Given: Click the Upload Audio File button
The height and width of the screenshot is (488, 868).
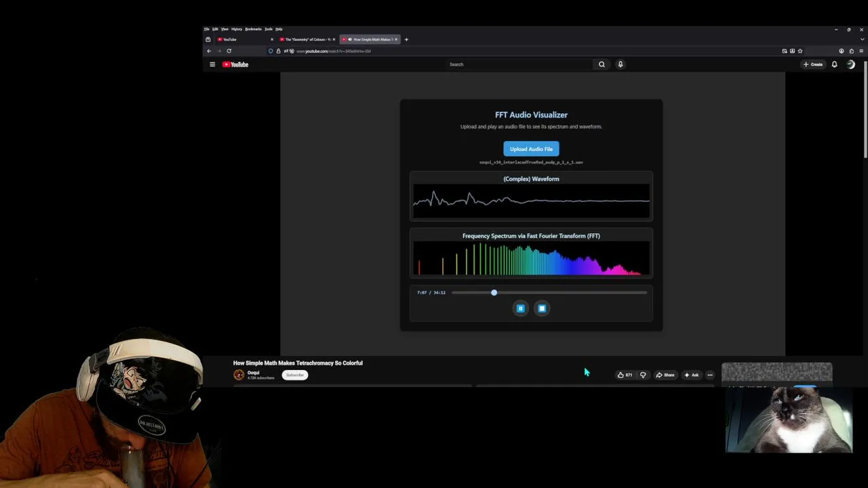Looking at the screenshot, I should (x=531, y=149).
